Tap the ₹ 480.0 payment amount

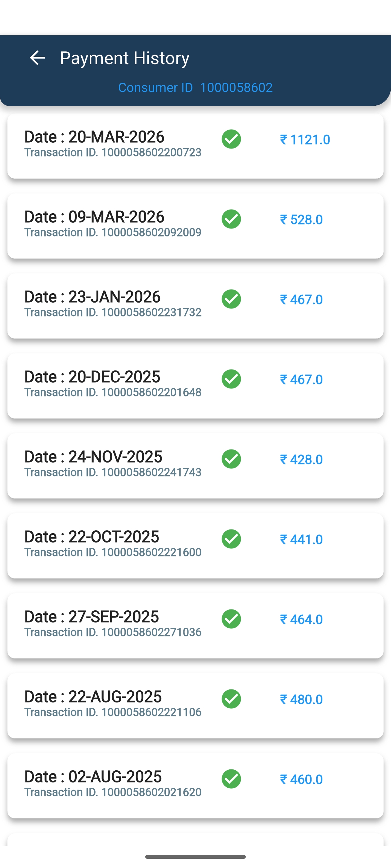(x=301, y=700)
